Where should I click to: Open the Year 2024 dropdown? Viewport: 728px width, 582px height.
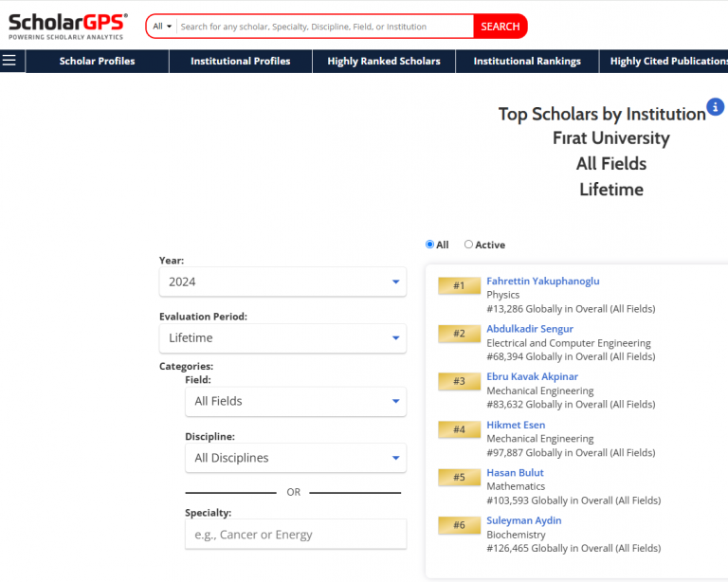click(x=282, y=282)
